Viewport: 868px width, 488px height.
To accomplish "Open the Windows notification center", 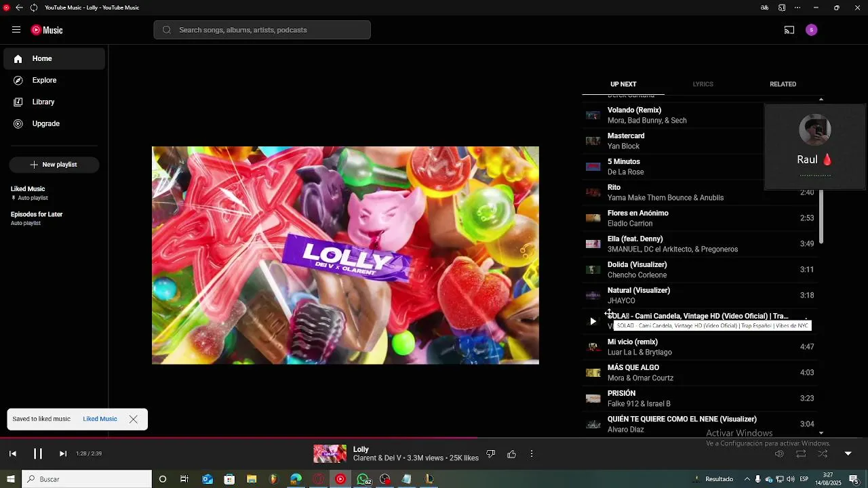I will [854, 479].
